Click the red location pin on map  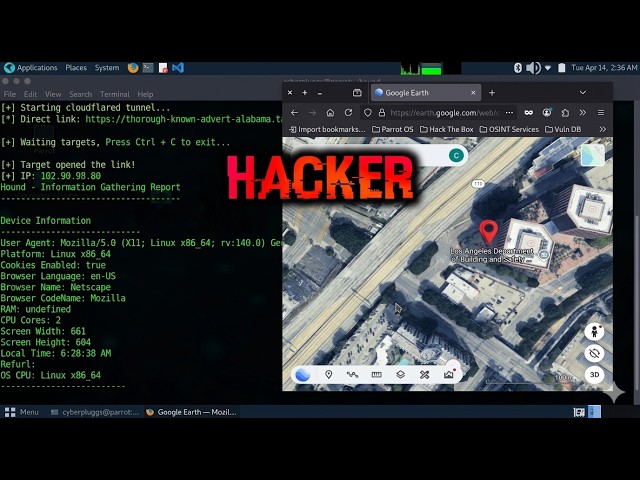(488, 232)
